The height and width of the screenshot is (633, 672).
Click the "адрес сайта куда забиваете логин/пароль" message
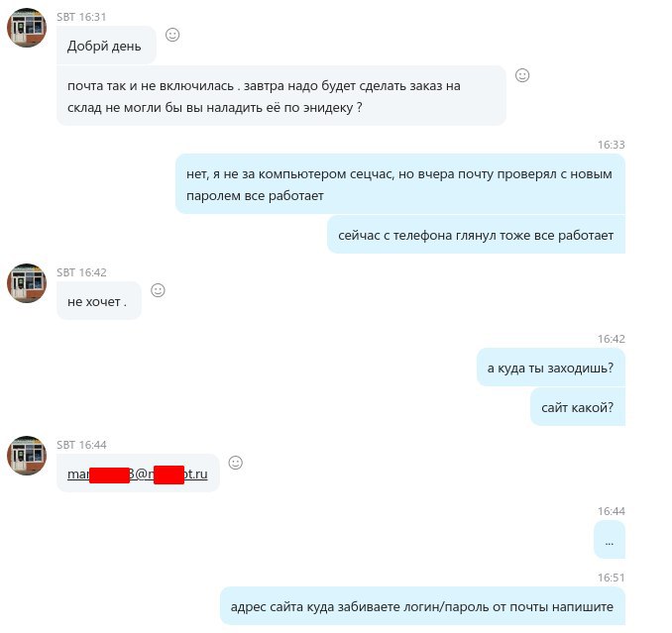coord(422,606)
